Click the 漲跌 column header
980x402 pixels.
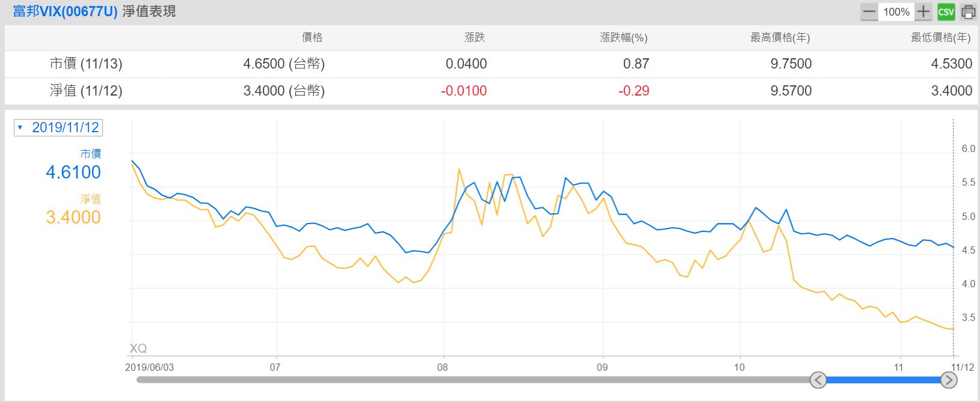(475, 37)
